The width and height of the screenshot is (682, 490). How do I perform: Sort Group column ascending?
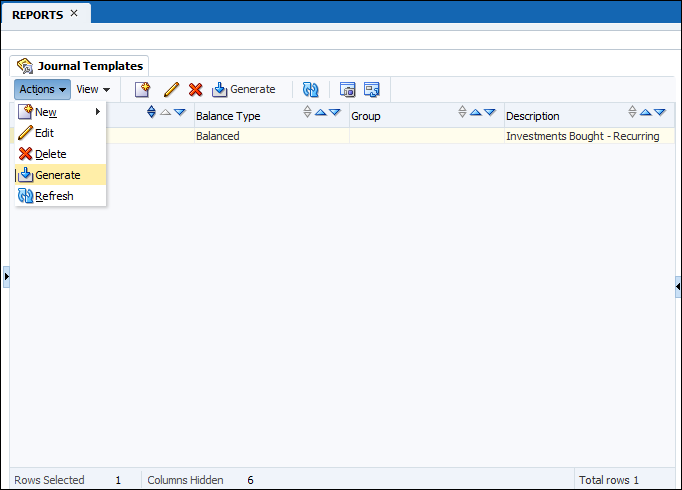[x=476, y=113]
